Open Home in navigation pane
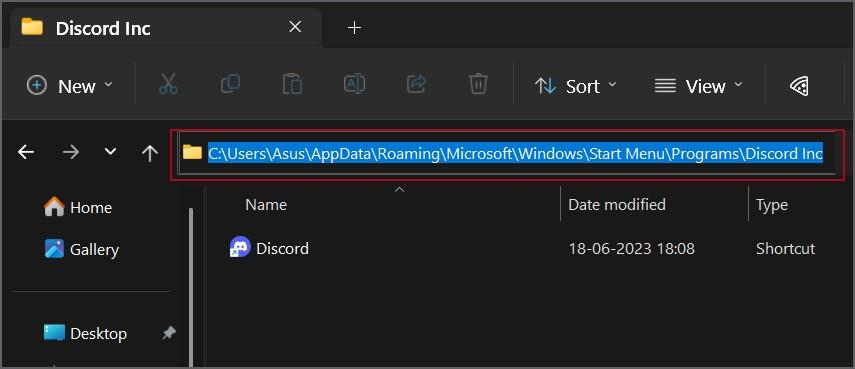Viewport: 855px width, 369px height. click(78, 207)
